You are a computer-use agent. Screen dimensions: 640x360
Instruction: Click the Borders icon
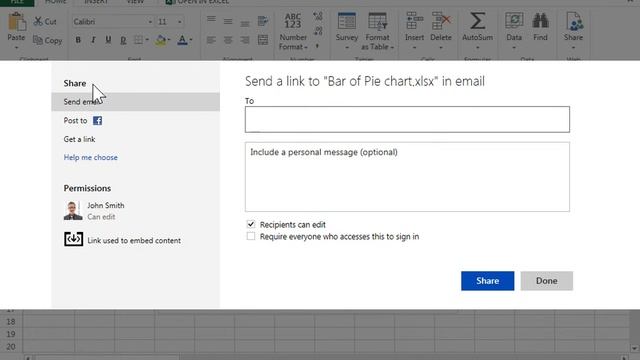pos(138,40)
